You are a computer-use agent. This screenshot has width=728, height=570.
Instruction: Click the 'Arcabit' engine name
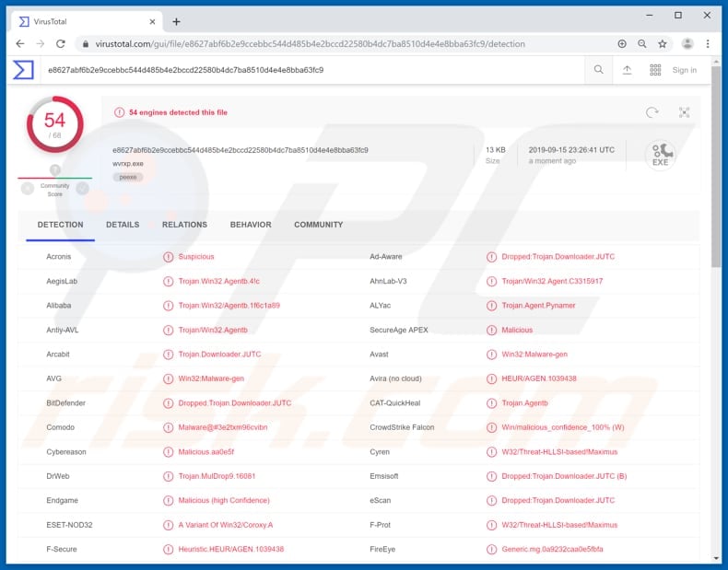coord(57,355)
